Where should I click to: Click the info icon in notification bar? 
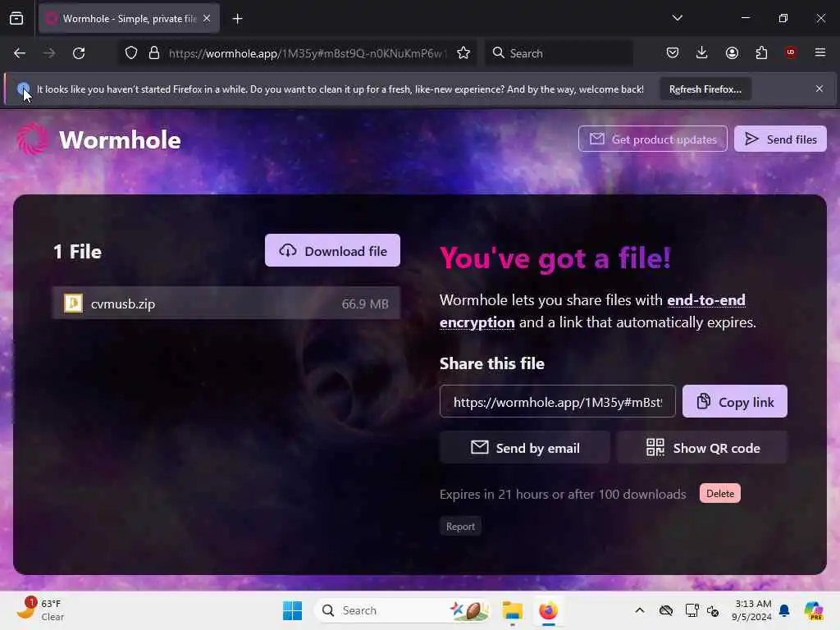click(23, 89)
